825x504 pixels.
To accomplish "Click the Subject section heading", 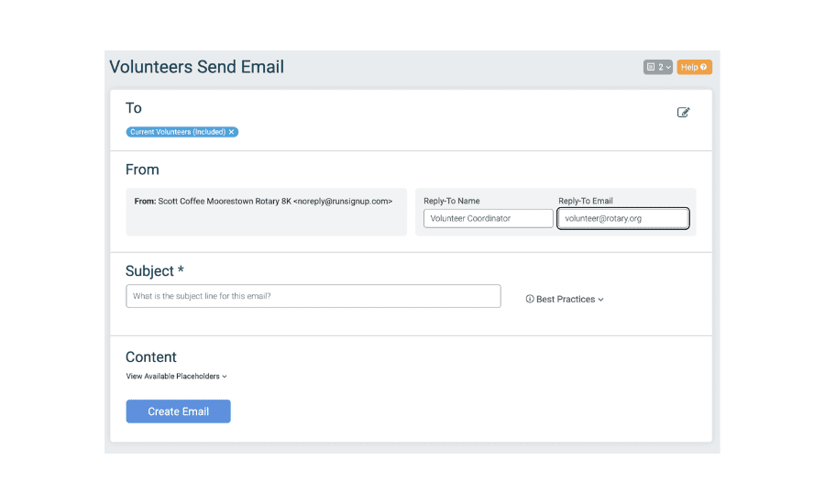I will [155, 271].
